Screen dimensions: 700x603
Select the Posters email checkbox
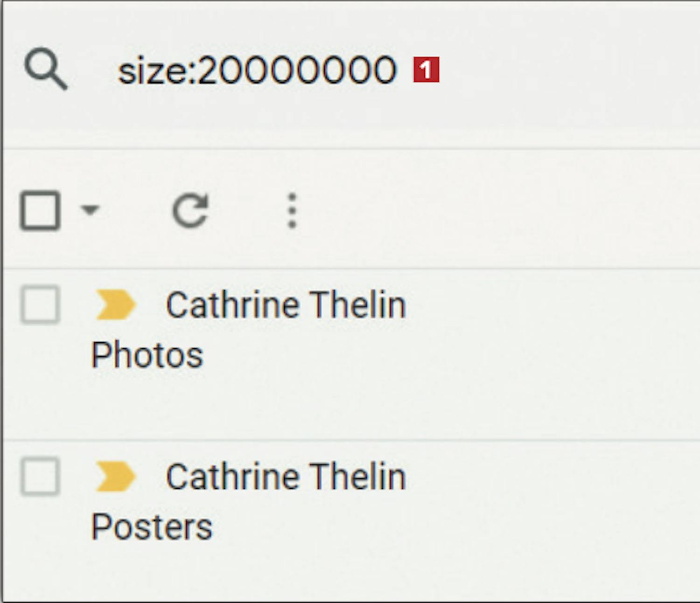(40, 477)
